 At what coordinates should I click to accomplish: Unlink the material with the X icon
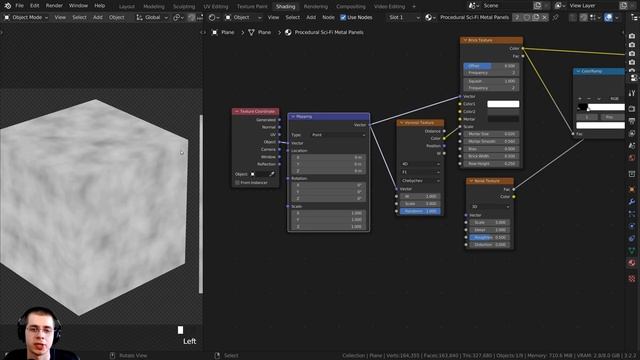tap(544, 18)
